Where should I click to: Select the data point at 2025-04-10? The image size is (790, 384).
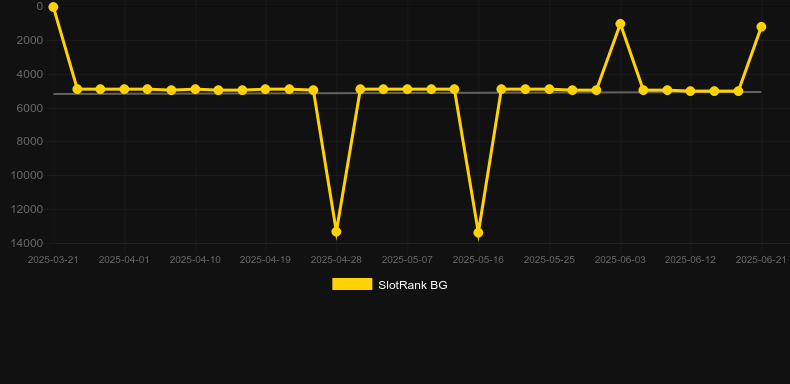pos(195,89)
